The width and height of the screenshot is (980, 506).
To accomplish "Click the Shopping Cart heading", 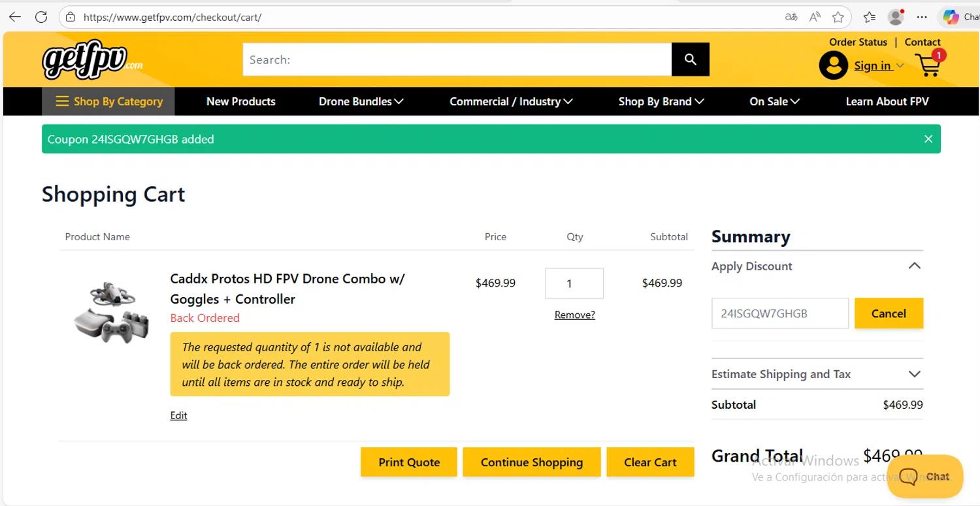I will [114, 194].
